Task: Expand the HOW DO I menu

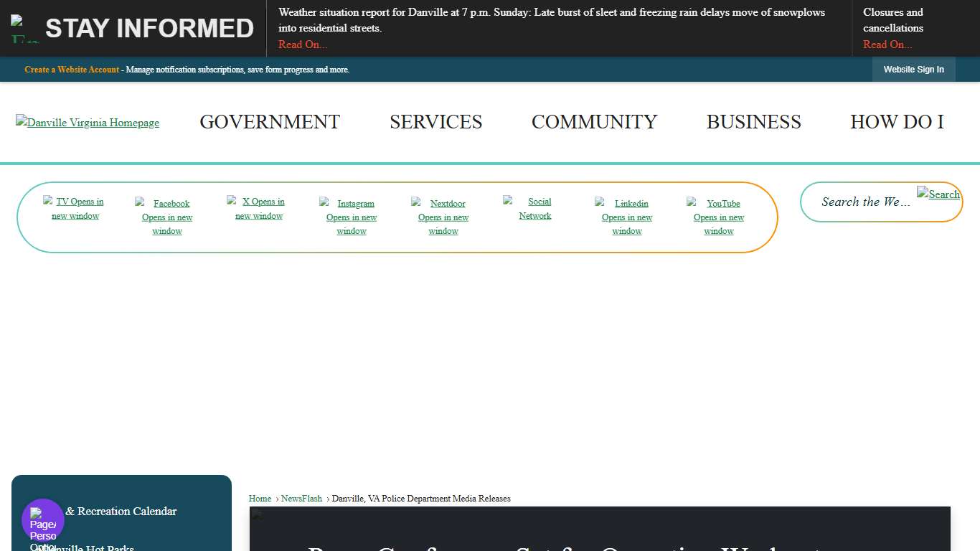Action: click(x=897, y=122)
